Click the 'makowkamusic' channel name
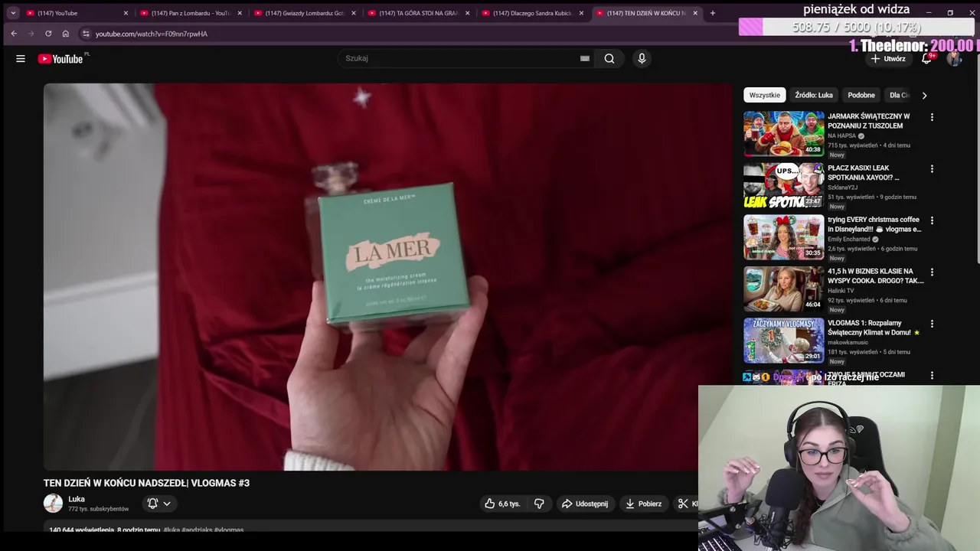Viewport: 980px width, 551px height. pyautogui.click(x=848, y=342)
